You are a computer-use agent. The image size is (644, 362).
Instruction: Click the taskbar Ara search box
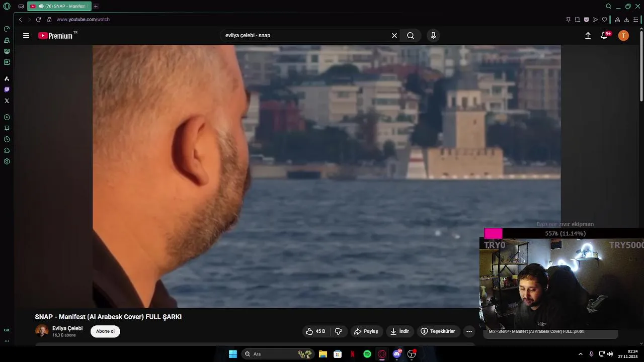[278, 354]
